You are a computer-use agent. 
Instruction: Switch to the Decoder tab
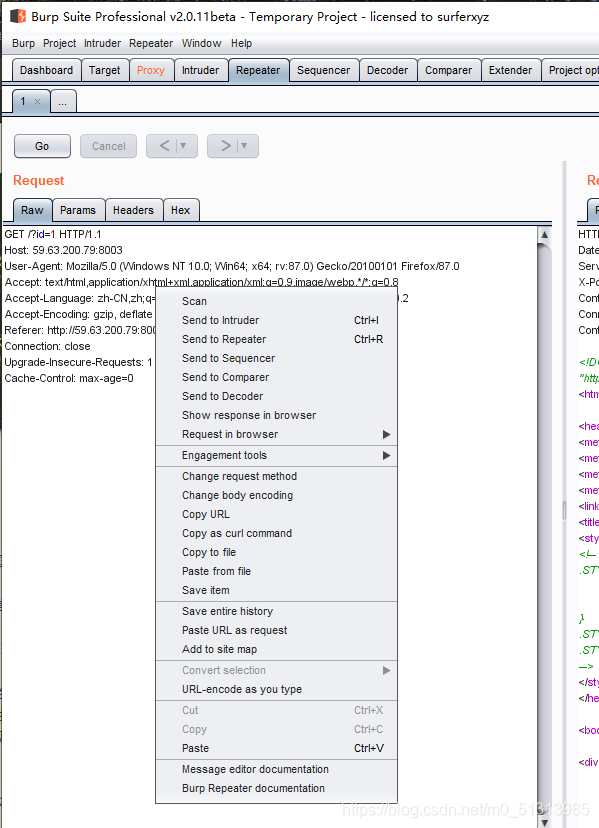[x=388, y=70]
